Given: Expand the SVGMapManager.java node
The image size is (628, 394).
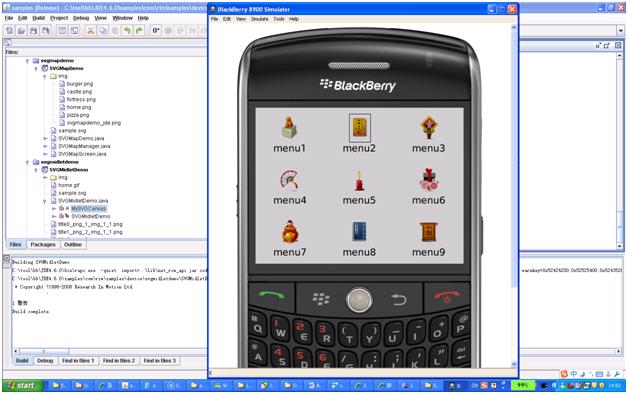Looking at the screenshot, I should [x=45, y=146].
